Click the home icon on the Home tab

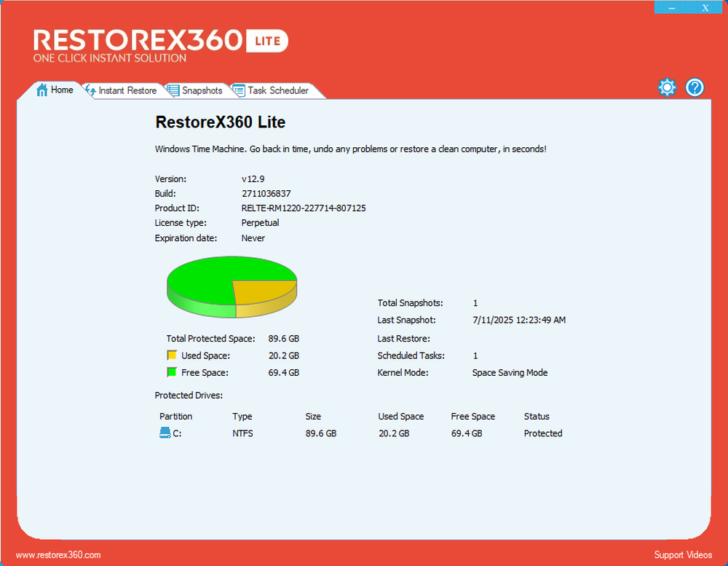coord(43,90)
